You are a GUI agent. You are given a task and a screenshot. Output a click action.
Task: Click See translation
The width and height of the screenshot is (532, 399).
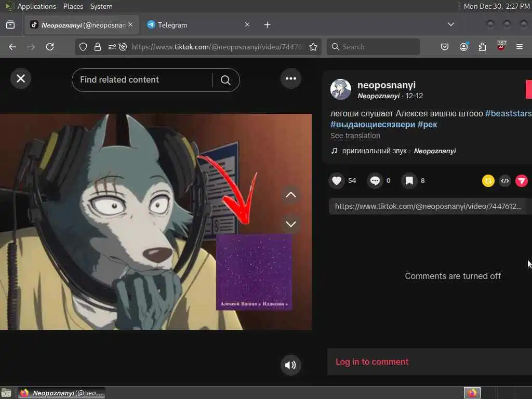click(x=355, y=136)
